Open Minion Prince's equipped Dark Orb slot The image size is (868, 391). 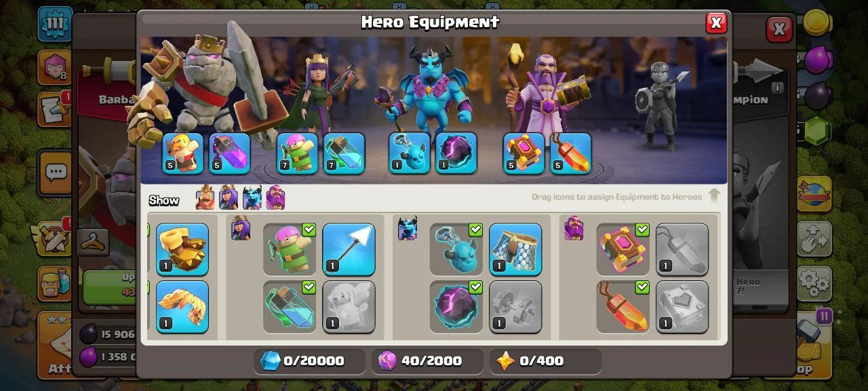[x=456, y=153]
